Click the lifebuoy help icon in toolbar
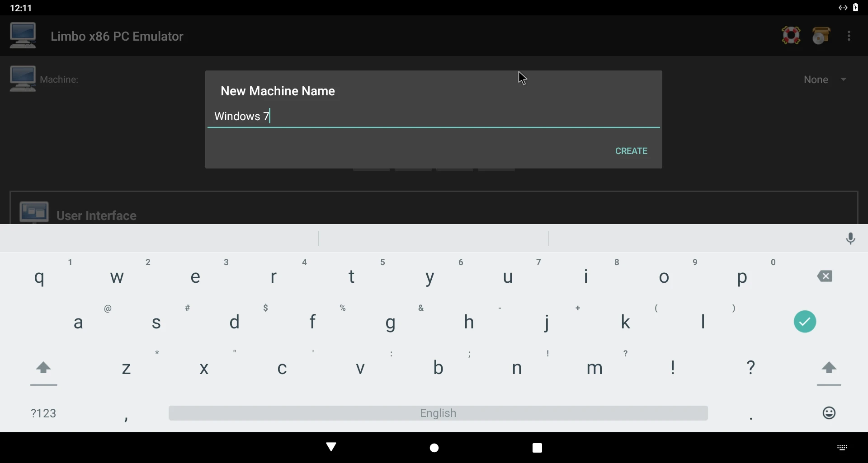Screen dimensions: 868x463 (791, 36)
